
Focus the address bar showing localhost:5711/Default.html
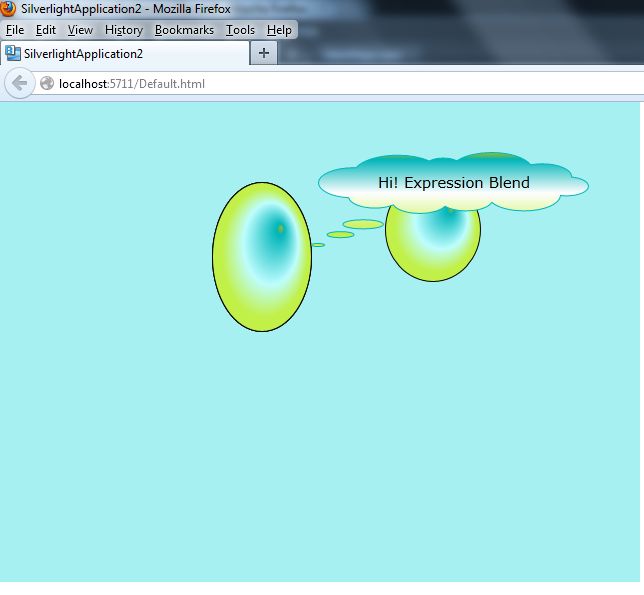(x=337, y=84)
